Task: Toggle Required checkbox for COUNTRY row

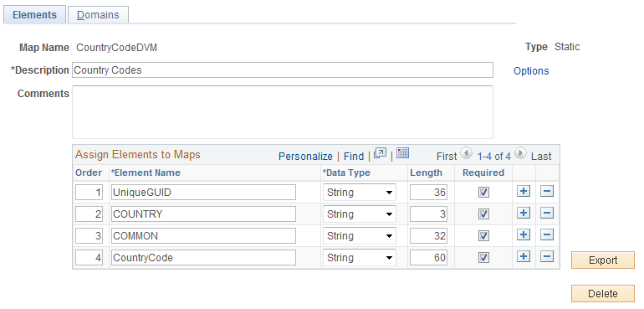Action: tap(483, 214)
